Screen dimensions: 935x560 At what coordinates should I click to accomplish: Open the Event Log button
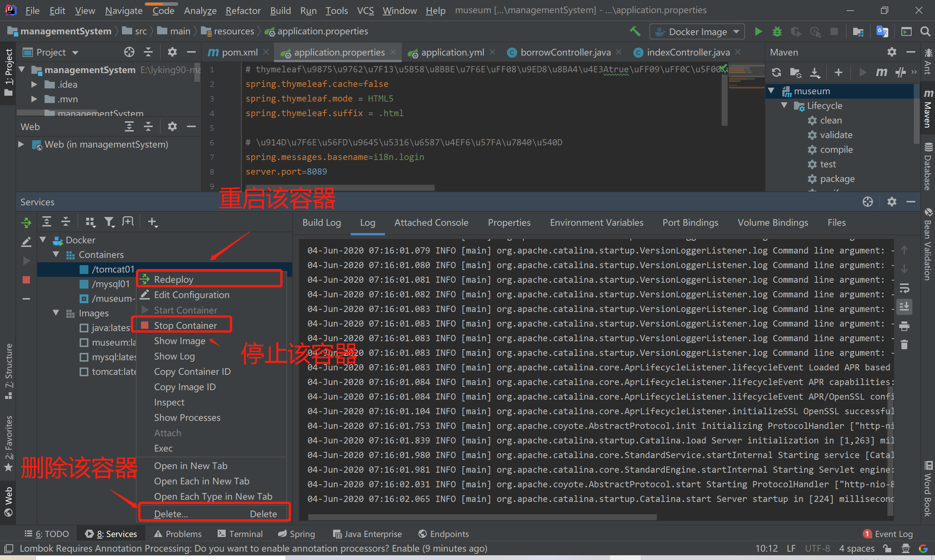[x=888, y=534]
